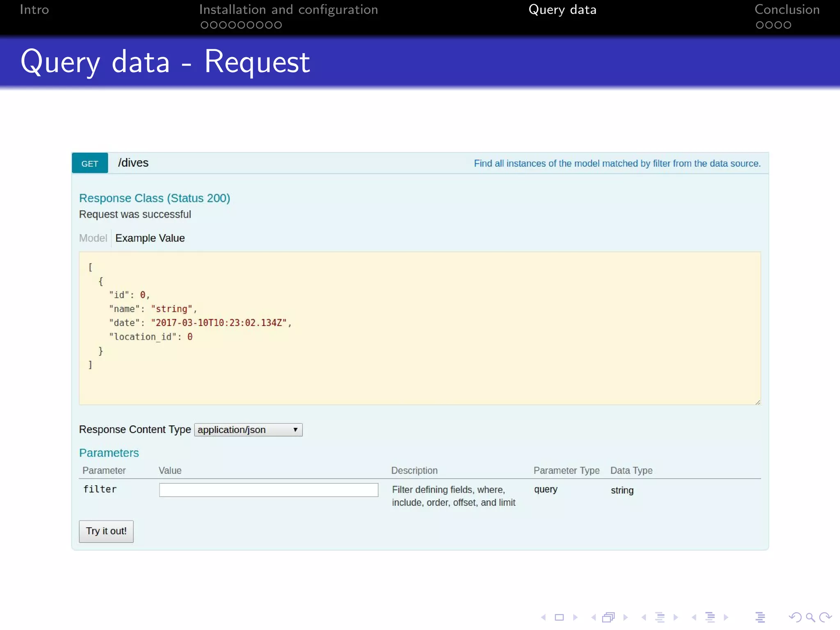This screenshot has width=840, height=630.
Task: Click the first circle under Conclusion
Action: pyautogui.click(x=760, y=25)
